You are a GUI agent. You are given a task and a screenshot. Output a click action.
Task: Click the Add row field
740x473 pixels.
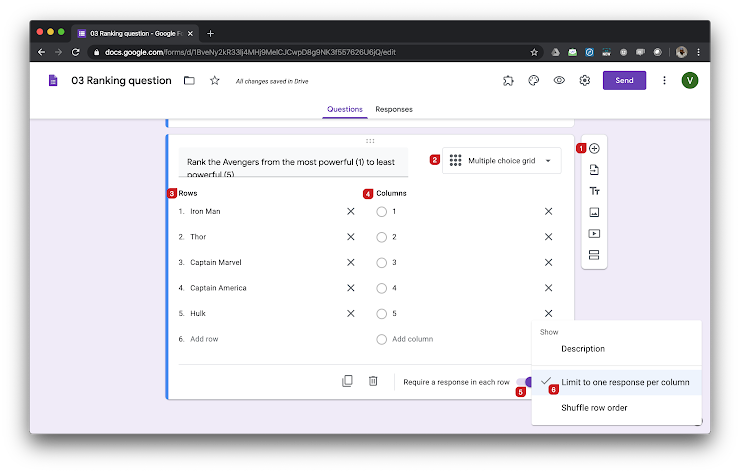tap(204, 339)
